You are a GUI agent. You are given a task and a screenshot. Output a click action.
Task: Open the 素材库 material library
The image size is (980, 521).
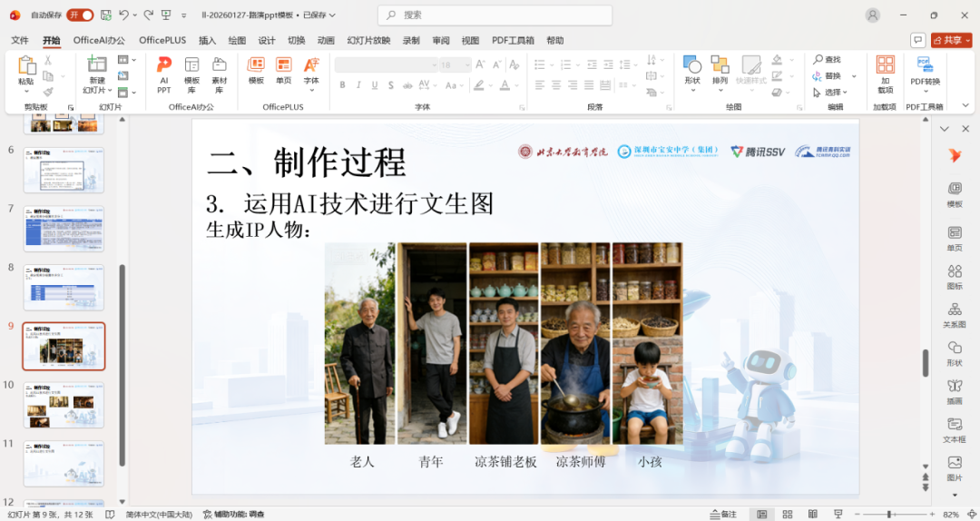click(x=220, y=74)
